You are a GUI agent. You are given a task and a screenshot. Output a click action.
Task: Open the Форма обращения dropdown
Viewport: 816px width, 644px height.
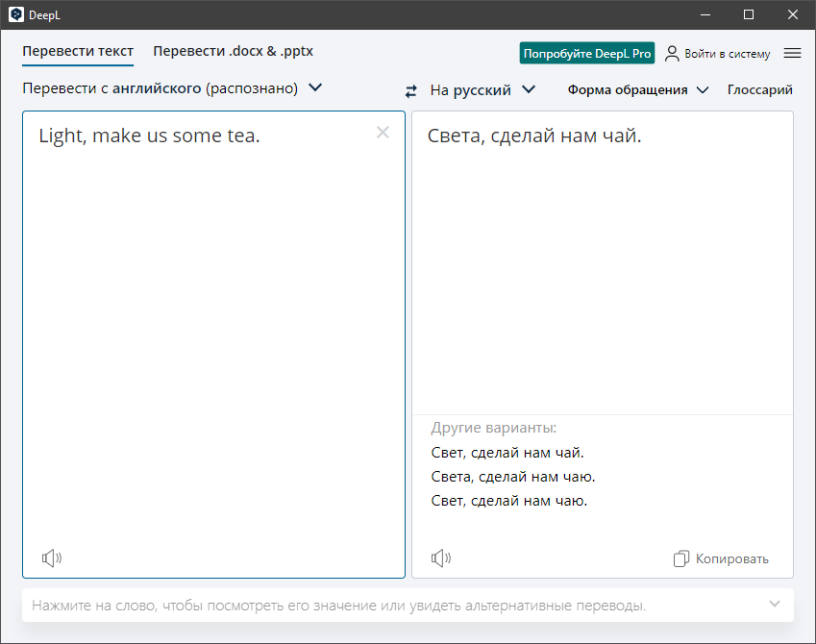(x=637, y=90)
